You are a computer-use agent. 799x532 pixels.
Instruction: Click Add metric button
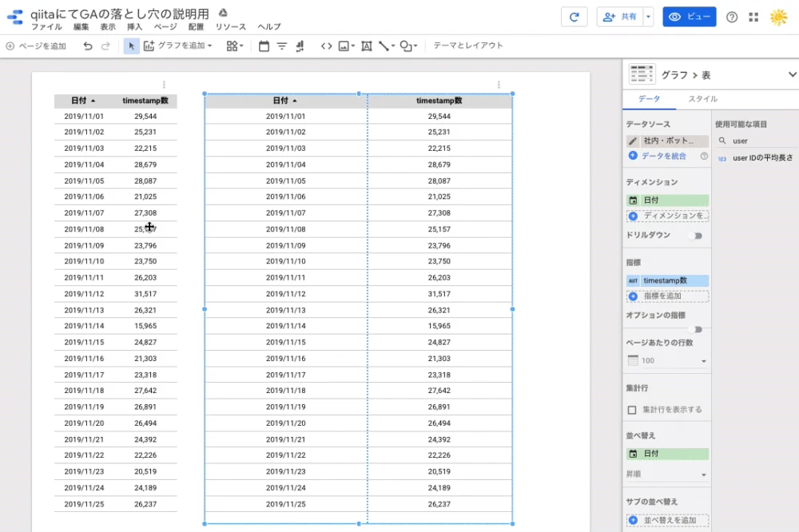tap(667, 296)
